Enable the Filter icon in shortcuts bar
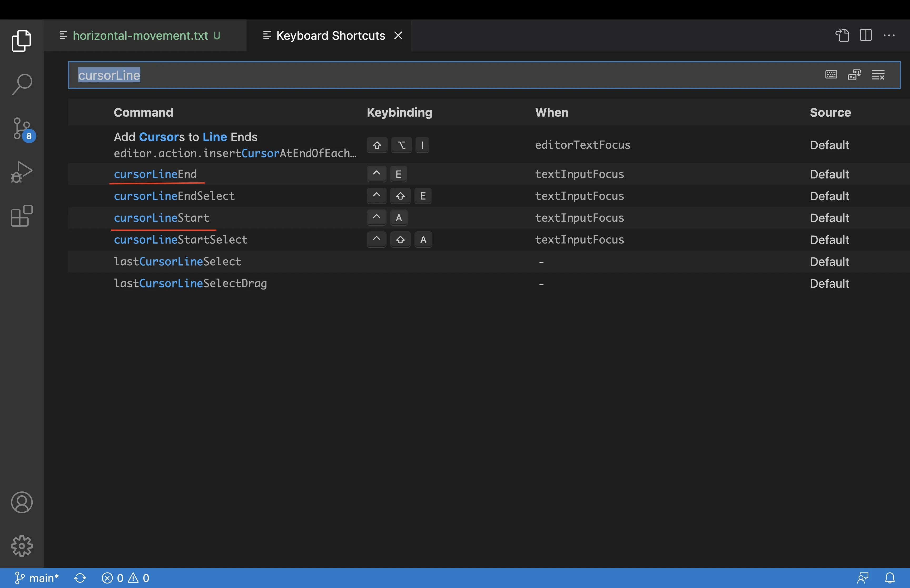Screen dimensions: 910x588 click(879, 74)
